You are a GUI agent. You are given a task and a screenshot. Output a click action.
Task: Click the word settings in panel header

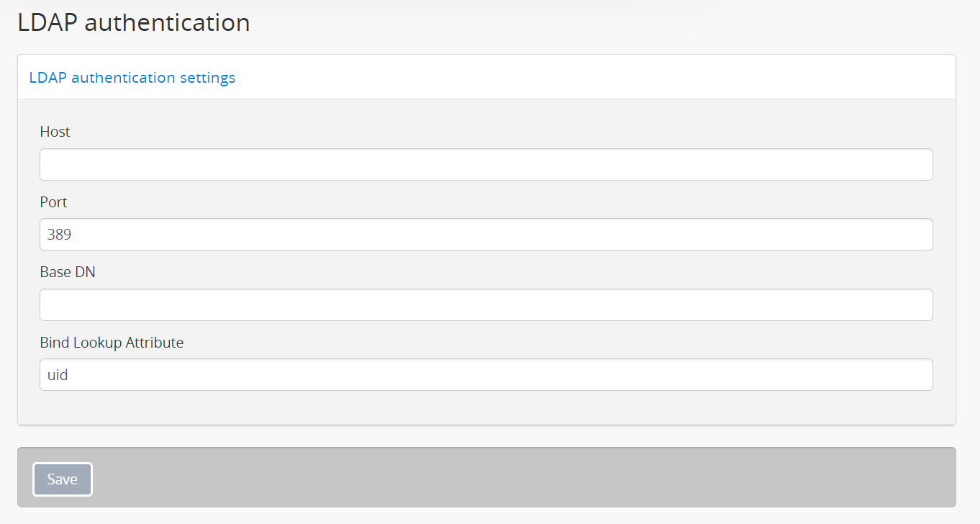click(209, 78)
